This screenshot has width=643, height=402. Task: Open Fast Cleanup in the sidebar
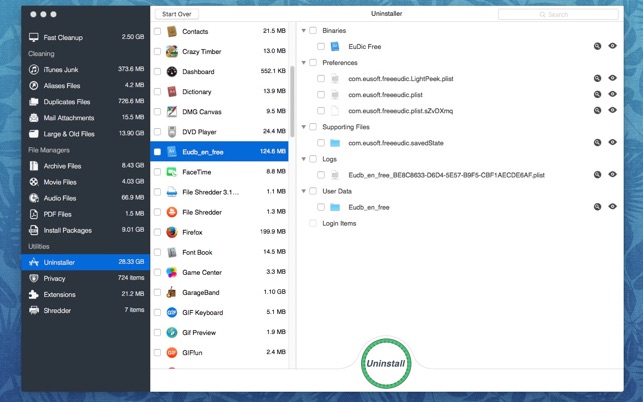click(86, 37)
